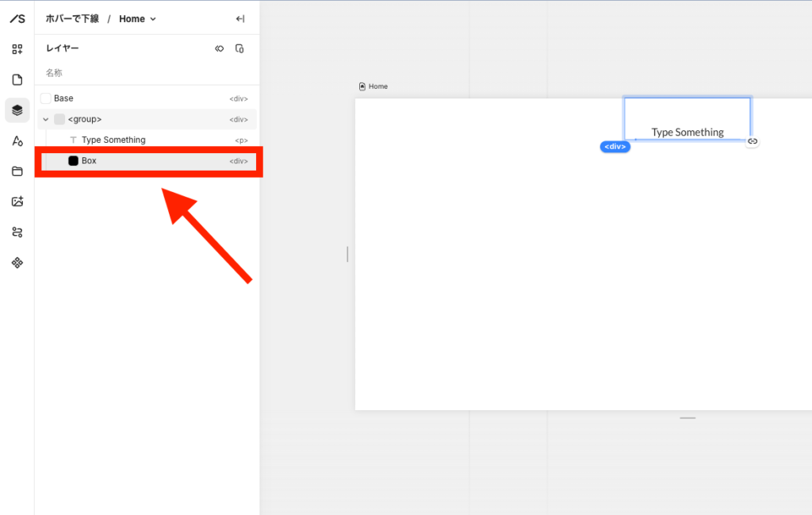Collapse the left panel with arrow icon

(240, 19)
